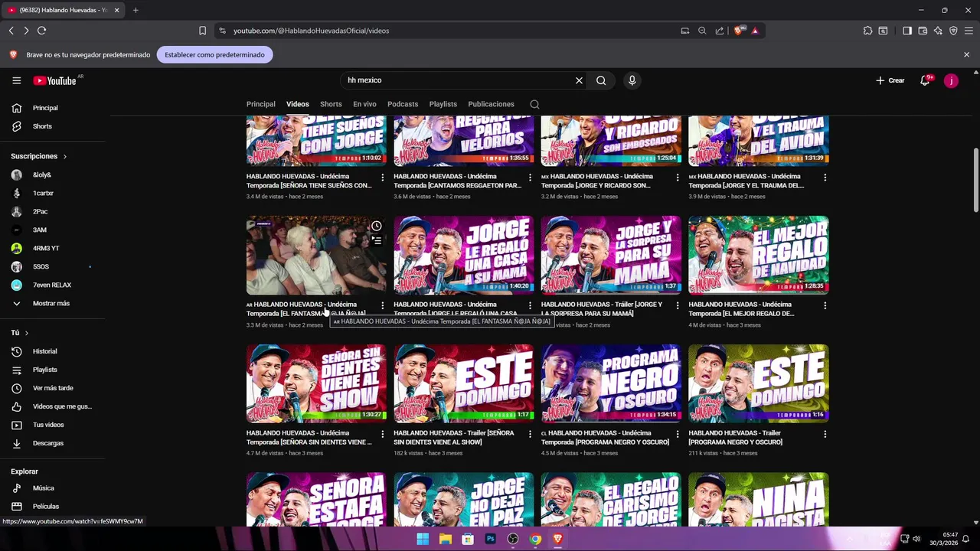Bookmark this page in address bar

pyautogui.click(x=202, y=31)
